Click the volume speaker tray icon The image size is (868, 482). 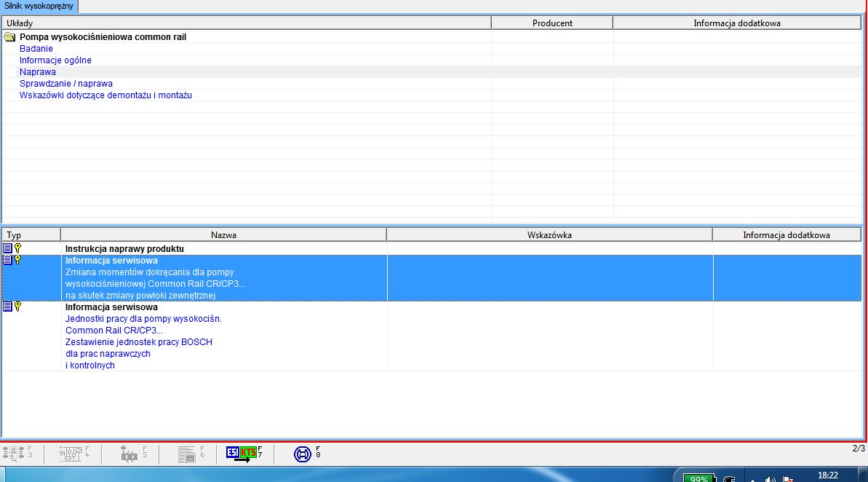[770, 479]
